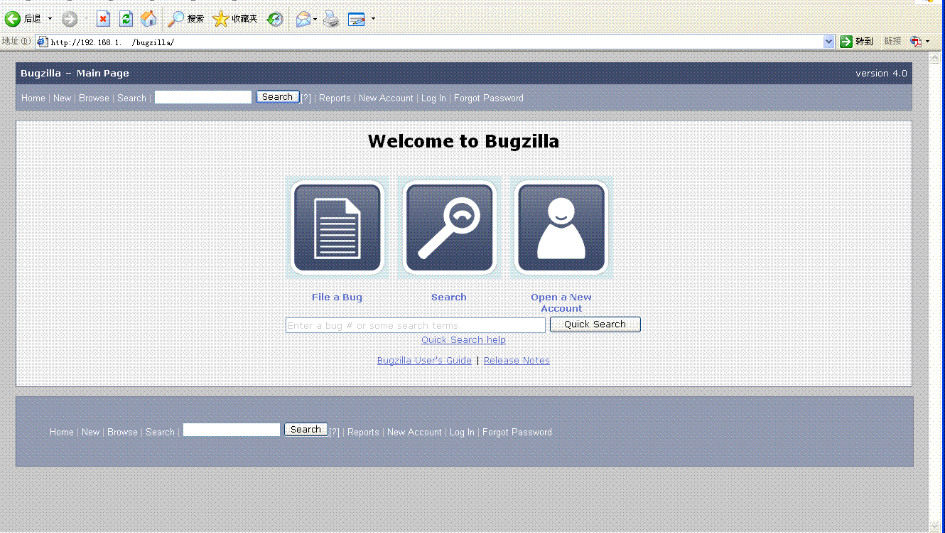
Task: Focus the quick search bug terms field
Action: click(x=415, y=325)
